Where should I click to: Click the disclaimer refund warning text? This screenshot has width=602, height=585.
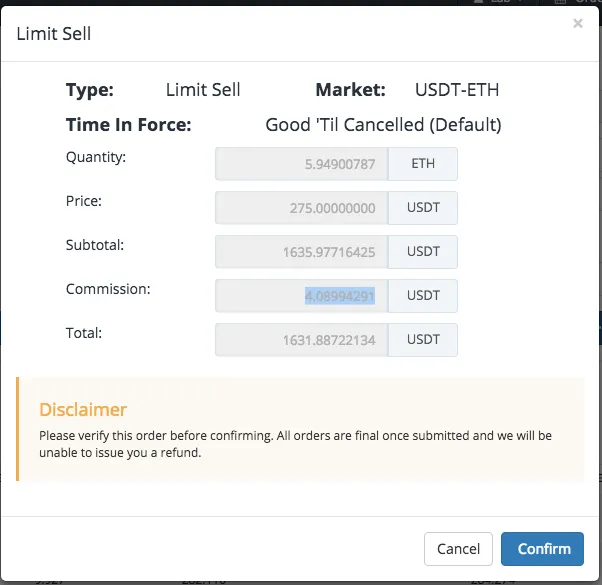click(x=295, y=444)
